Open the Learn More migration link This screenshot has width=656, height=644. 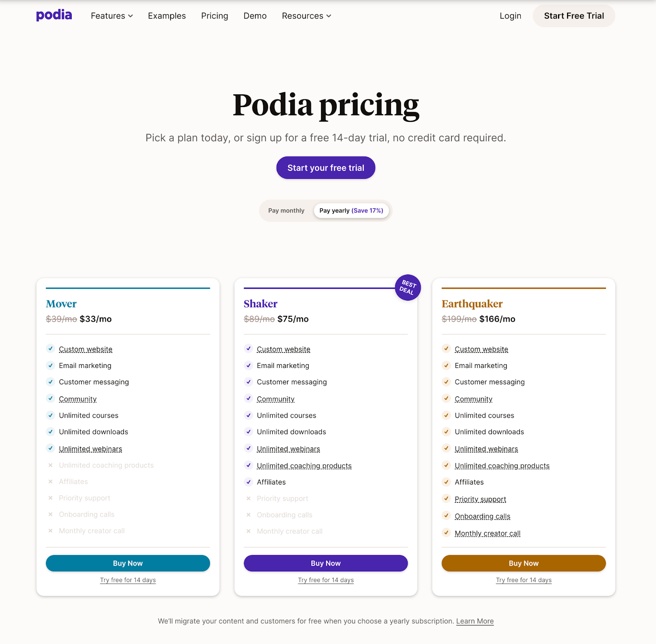tap(475, 621)
